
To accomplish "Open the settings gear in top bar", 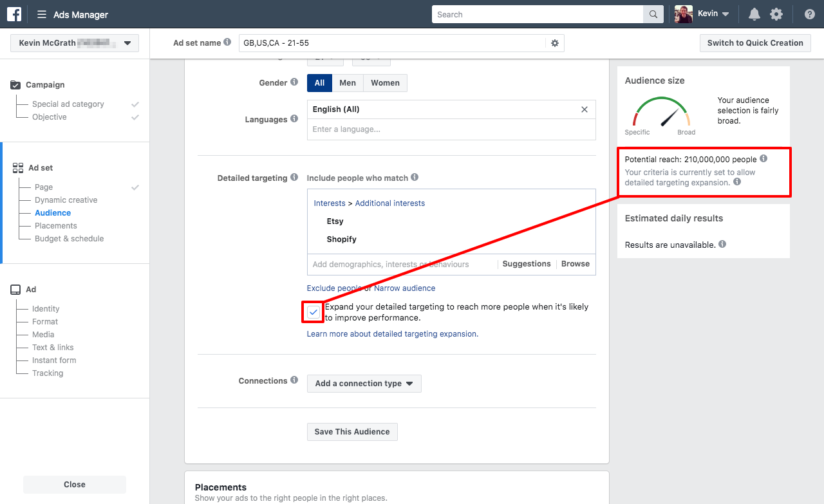I will [x=776, y=14].
